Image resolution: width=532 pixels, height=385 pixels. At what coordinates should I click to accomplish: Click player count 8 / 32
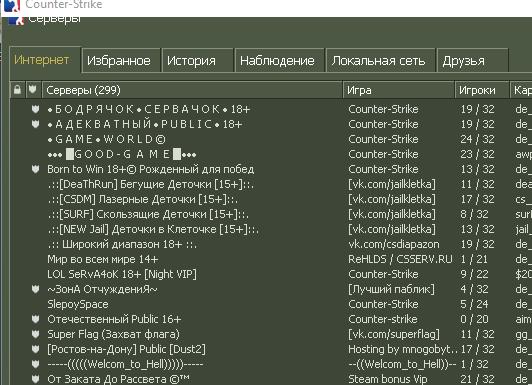[x=474, y=214]
